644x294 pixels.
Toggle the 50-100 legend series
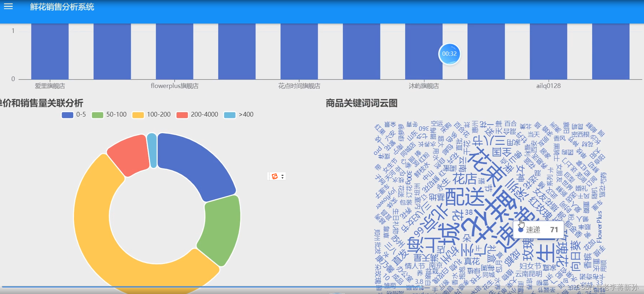(109, 115)
